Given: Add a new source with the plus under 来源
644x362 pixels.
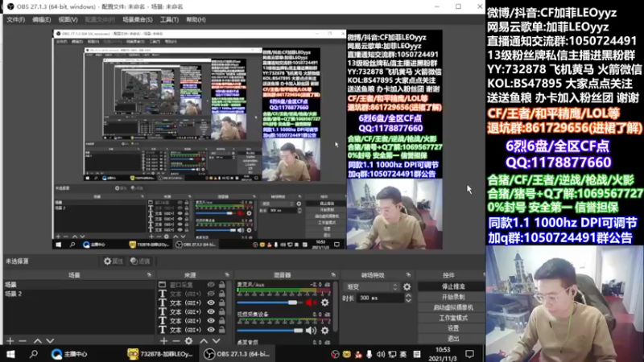Looking at the screenshot, I should 164,340.
